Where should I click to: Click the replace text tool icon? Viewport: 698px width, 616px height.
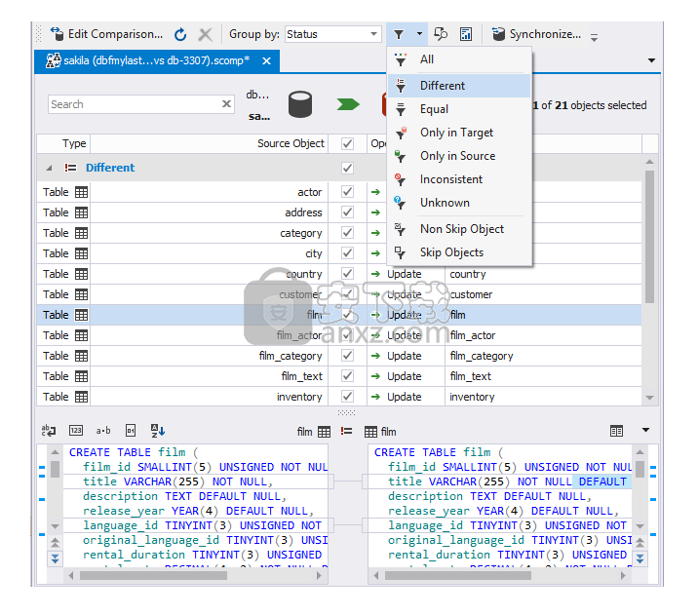49,431
